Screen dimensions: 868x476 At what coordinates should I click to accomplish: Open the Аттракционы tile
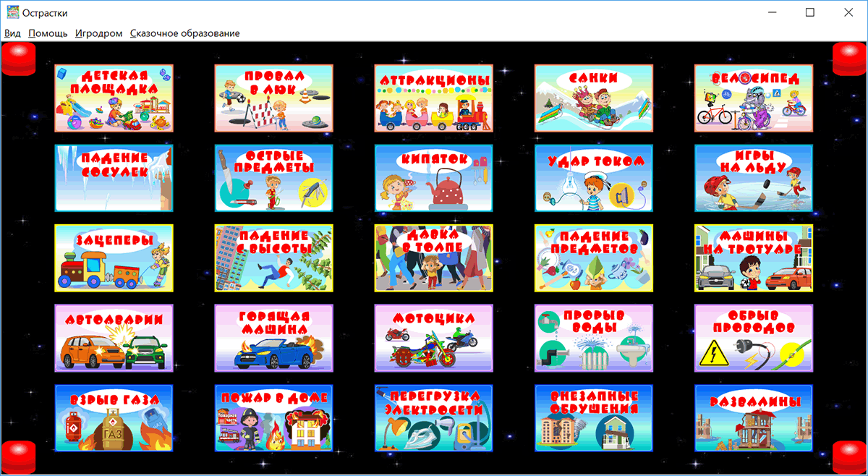(x=433, y=98)
